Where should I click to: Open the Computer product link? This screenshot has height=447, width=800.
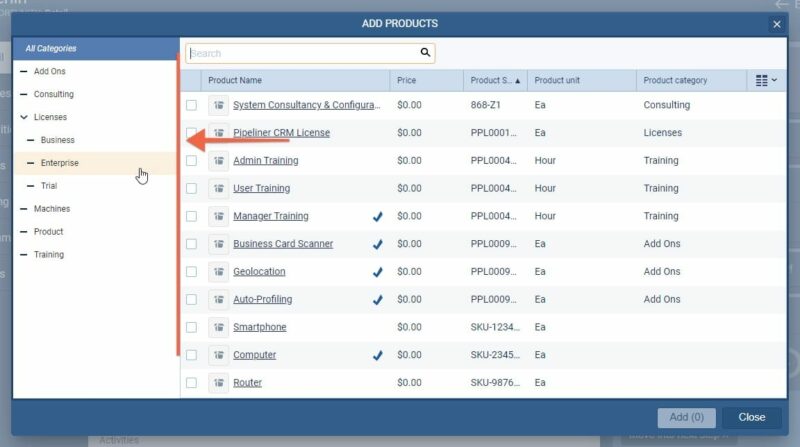(x=255, y=355)
